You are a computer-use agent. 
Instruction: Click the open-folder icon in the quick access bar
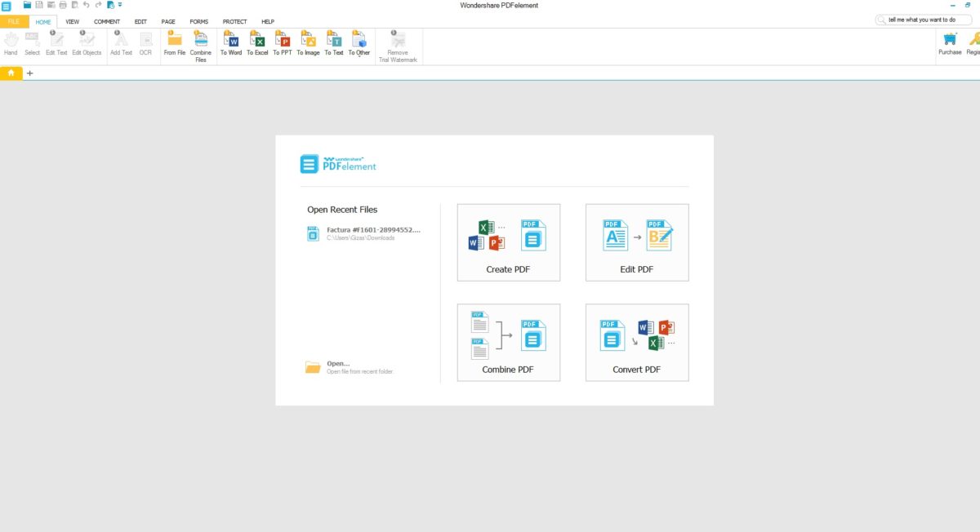[x=27, y=5]
